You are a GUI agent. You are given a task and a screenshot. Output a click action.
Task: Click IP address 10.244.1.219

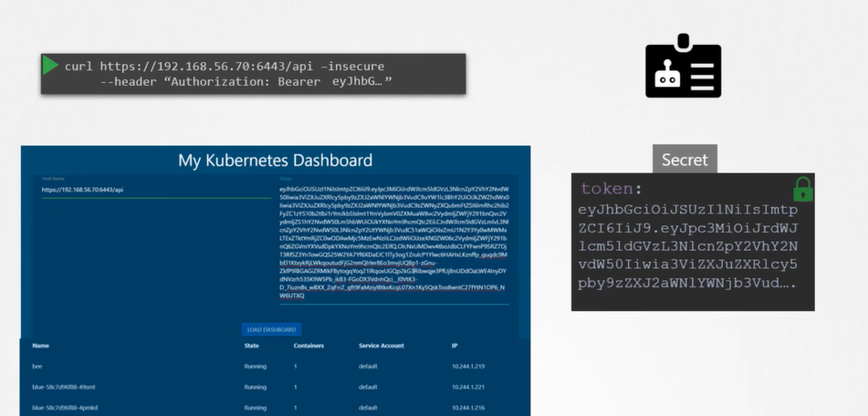point(467,366)
